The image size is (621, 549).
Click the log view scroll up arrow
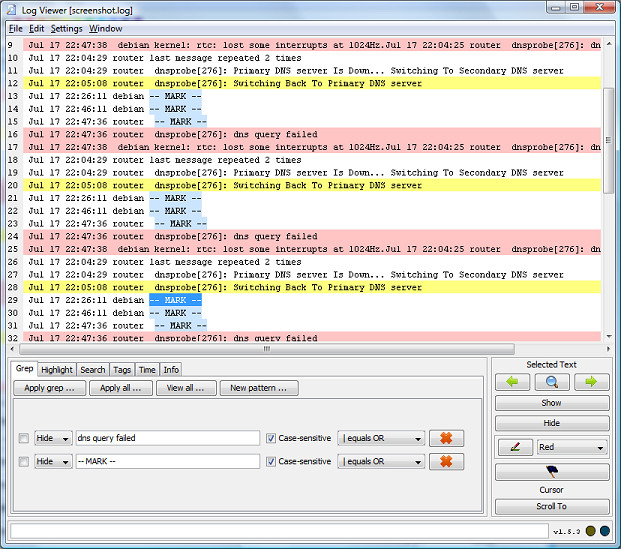(x=609, y=44)
